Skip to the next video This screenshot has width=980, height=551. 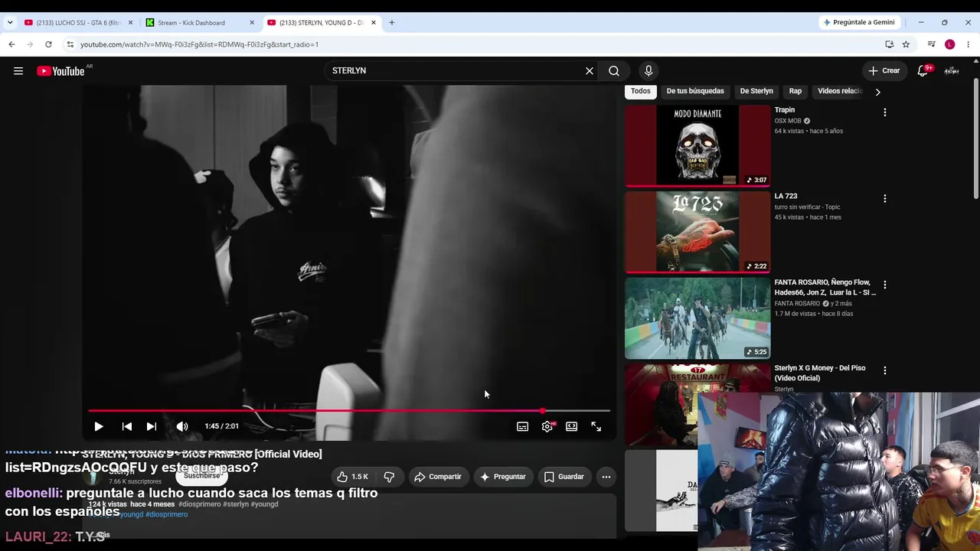click(x=152, y=426)
